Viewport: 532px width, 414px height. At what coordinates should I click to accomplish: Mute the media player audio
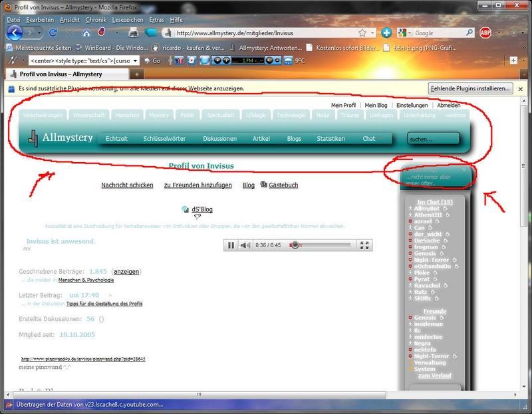pyautogui.click(x=245, y=245)
